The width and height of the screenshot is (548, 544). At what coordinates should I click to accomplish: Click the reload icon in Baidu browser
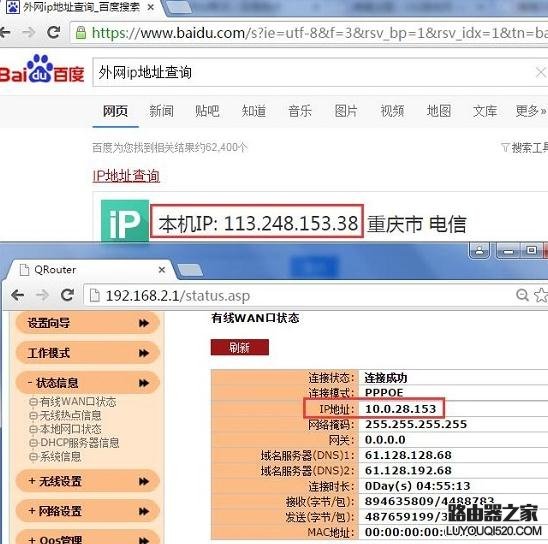pyautogui.click(x=54, y=32)
